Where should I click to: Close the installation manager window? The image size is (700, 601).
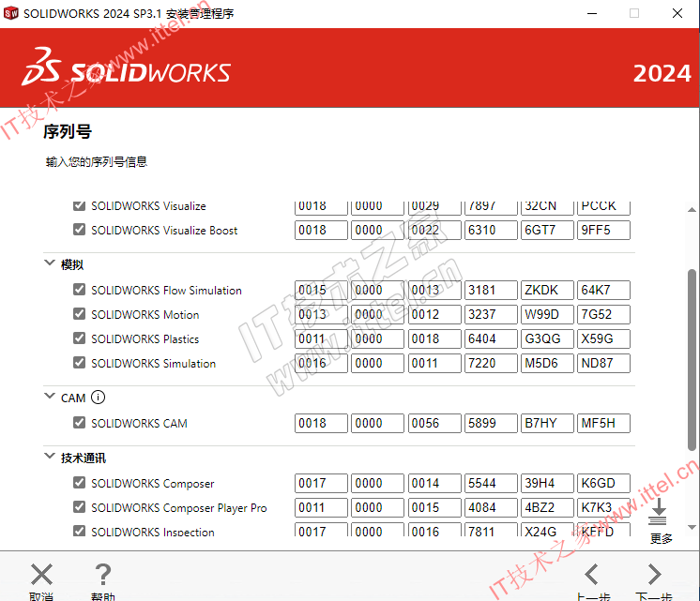677,13
